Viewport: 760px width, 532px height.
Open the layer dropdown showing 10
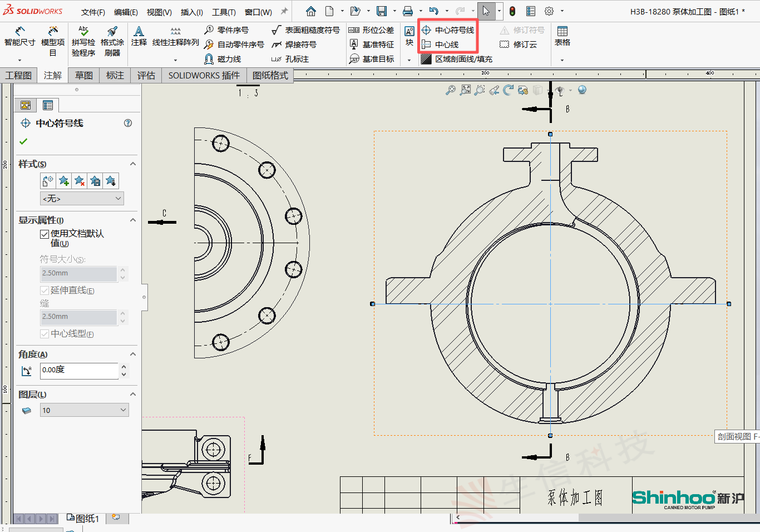[85, 410]
